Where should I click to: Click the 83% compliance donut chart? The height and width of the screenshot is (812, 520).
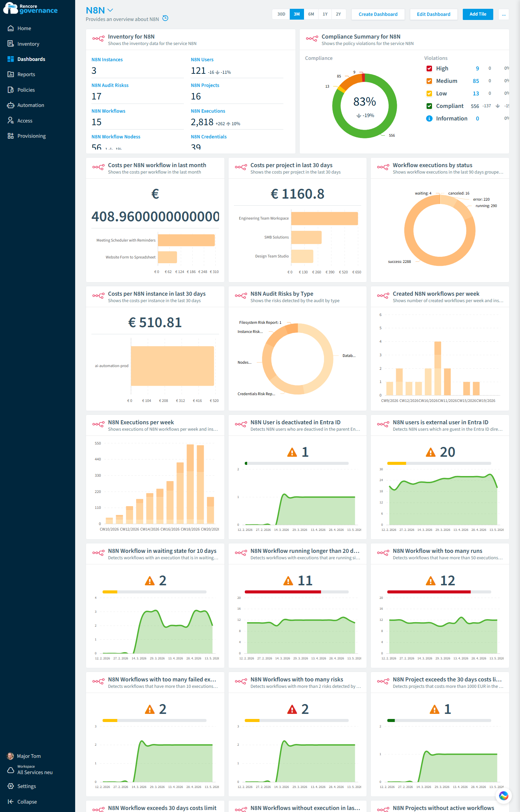pyautogui.click(x=365, y=106)
